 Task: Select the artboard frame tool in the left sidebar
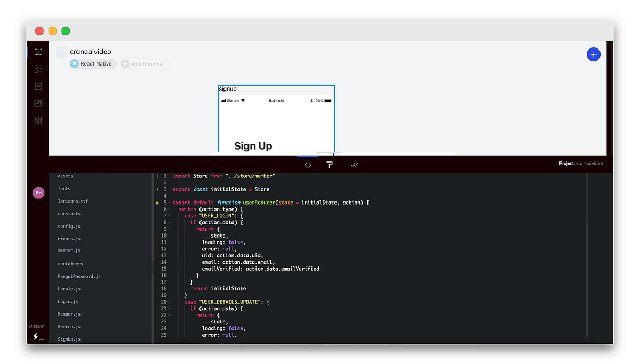point(38,52)
